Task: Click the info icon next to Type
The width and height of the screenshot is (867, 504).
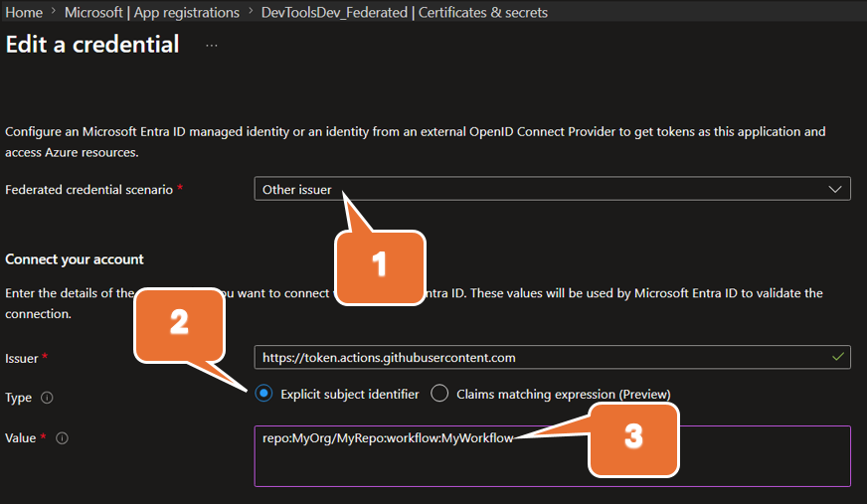Action: pyautogui.click(x=47, y=398)
